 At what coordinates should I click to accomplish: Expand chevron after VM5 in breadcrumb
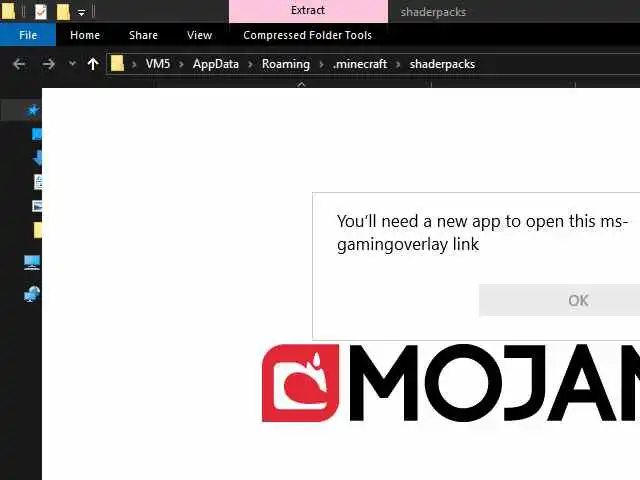[x=181, y=64]
